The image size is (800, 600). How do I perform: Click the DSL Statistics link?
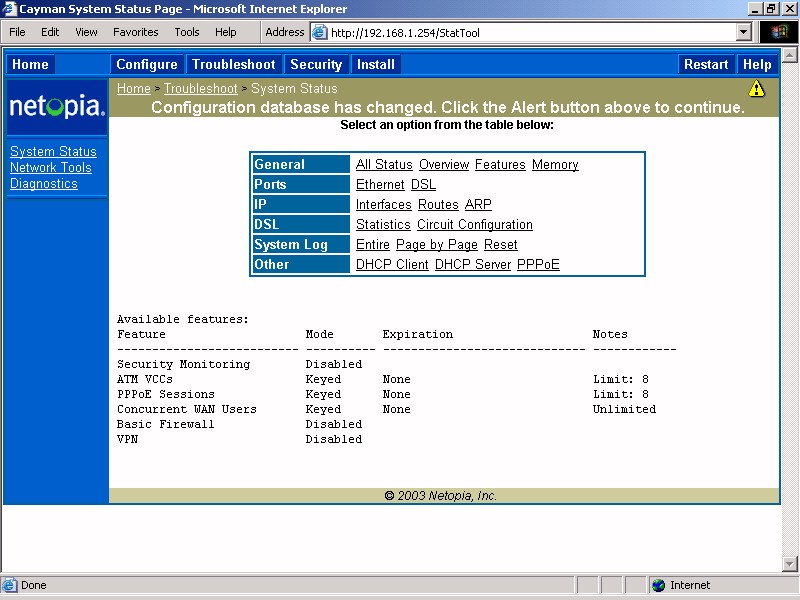[383, 224]
